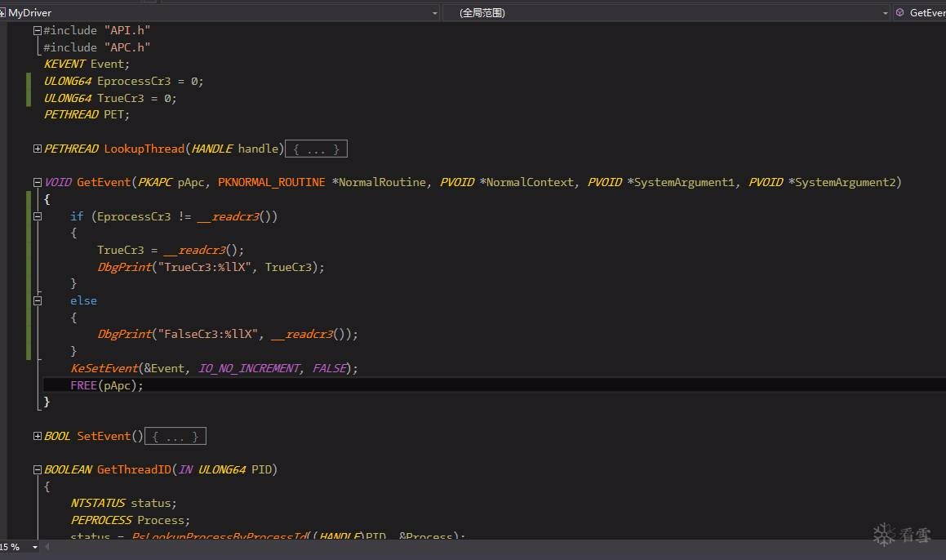Click the IO_NO_INCREMENT macro
The height and width of the screenshot is (560, 946).
click(x=249, y=368)
